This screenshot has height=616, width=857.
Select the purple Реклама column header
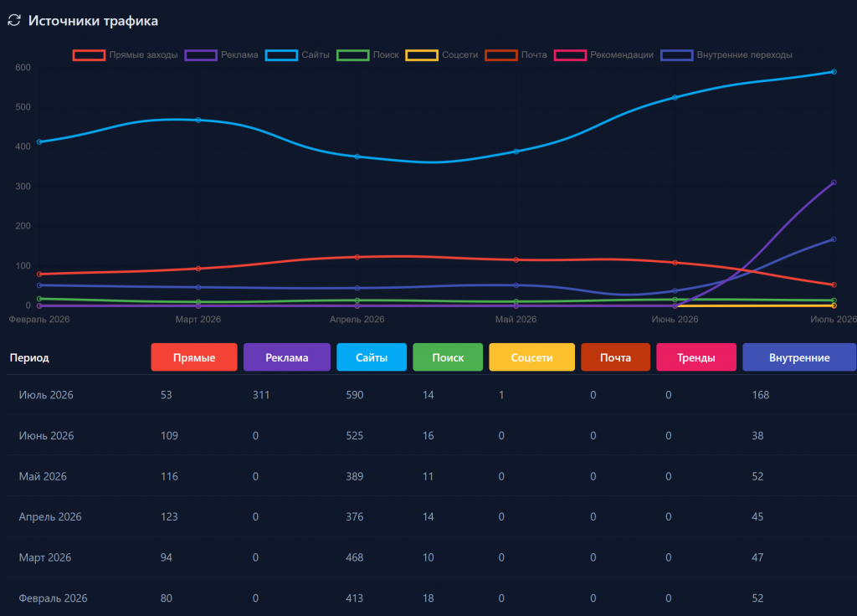click(287, 357)
